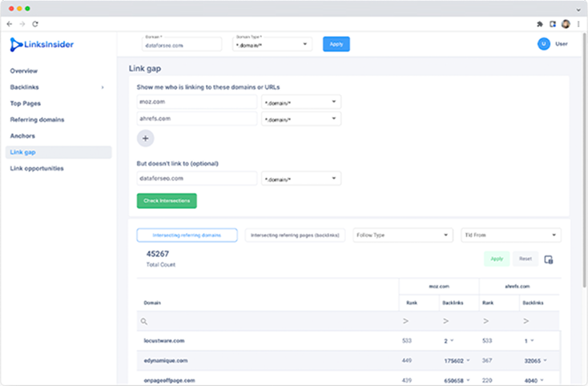Add another domain with the plus button
This screenshot has height=386, width=588.
coord(146,139)
